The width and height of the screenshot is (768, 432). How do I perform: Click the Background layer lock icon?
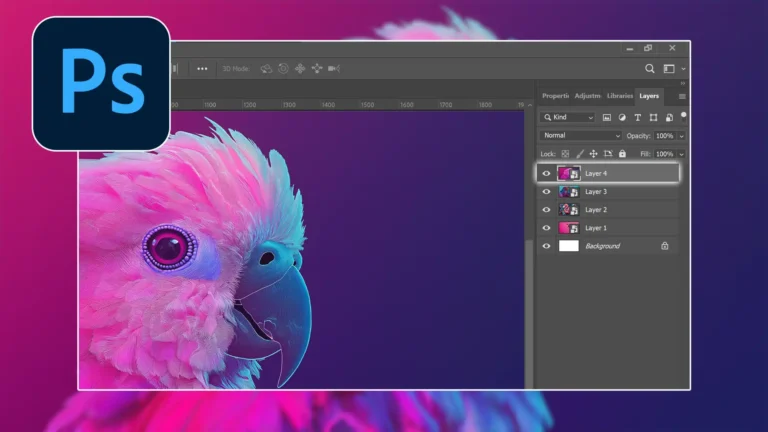point(665,246)
